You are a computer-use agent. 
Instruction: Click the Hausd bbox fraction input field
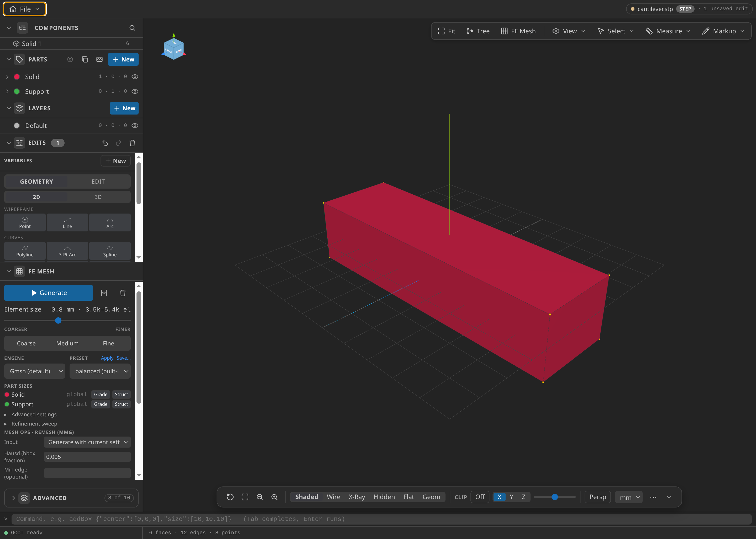point(87,457)
